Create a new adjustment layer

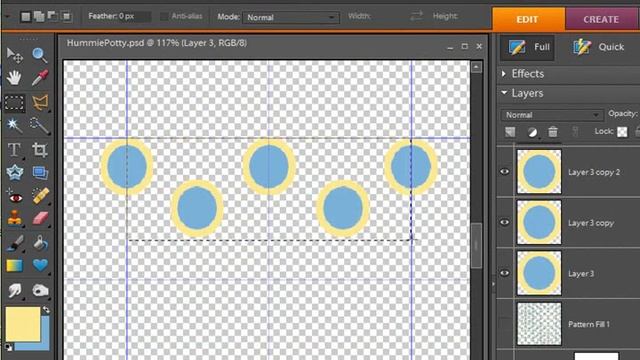pyautogui.click(x=532, y=132)
